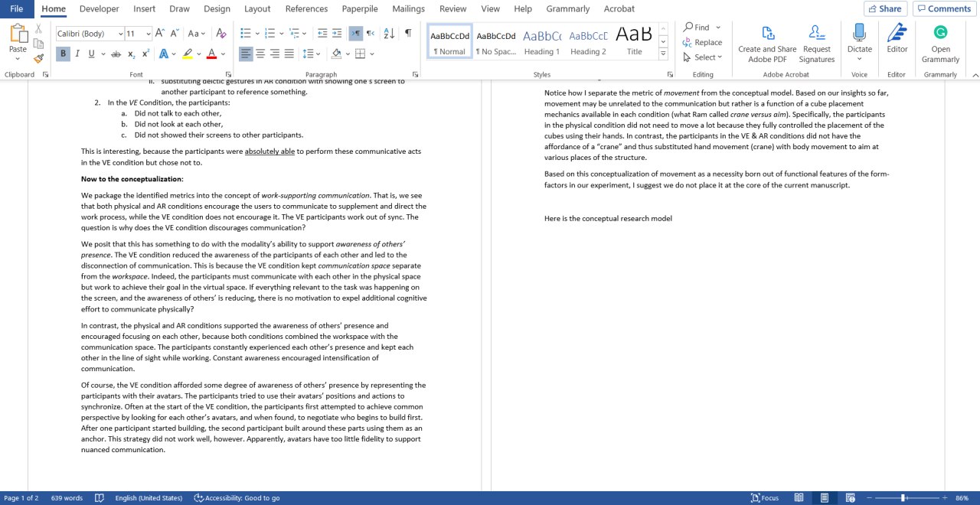Click Create and Share Adobe PDF
Viewport: 980px width, 505px height.
tap(767, 43)
